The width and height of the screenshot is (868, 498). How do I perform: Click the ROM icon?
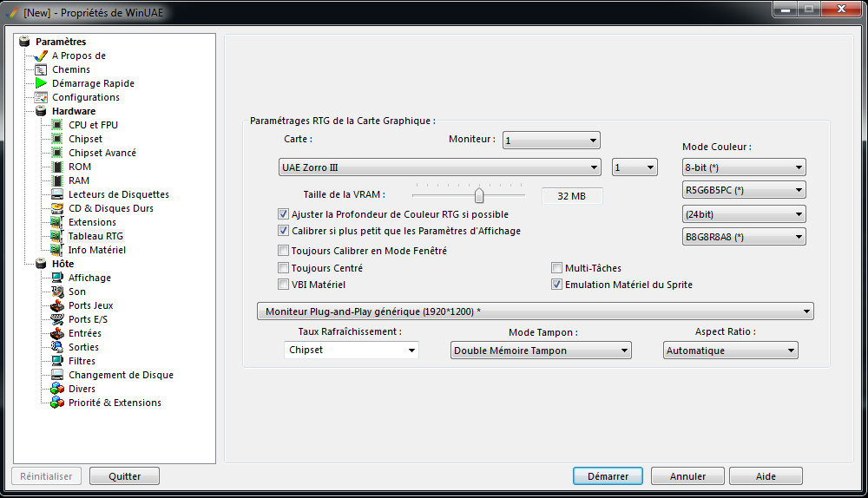click(57, 167)
